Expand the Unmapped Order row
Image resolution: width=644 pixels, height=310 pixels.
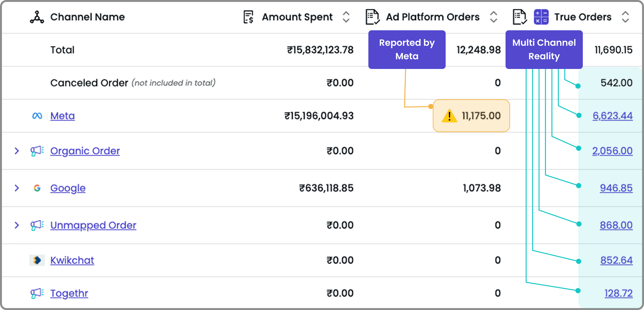(17, 225)
